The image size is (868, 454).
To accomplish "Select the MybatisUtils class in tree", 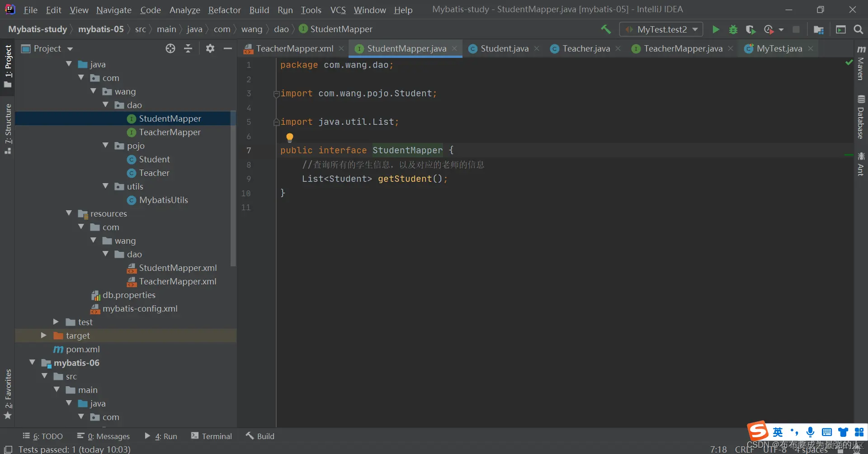I will [x=163, y=200].
